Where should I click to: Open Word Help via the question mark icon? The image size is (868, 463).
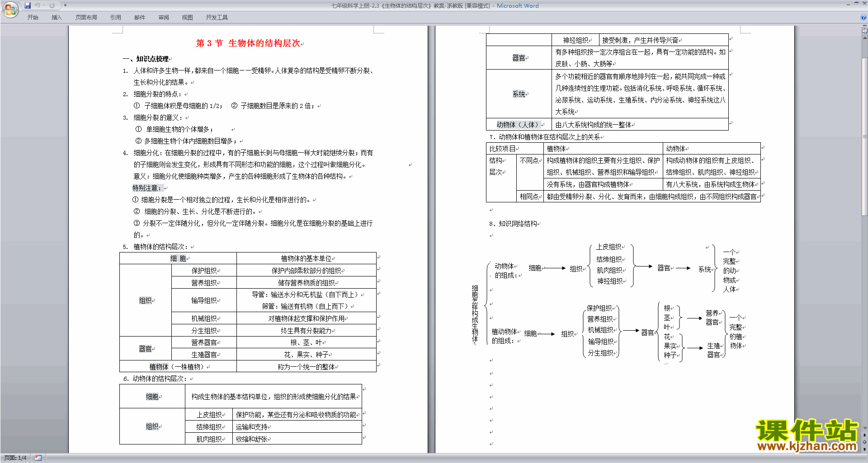863,18
